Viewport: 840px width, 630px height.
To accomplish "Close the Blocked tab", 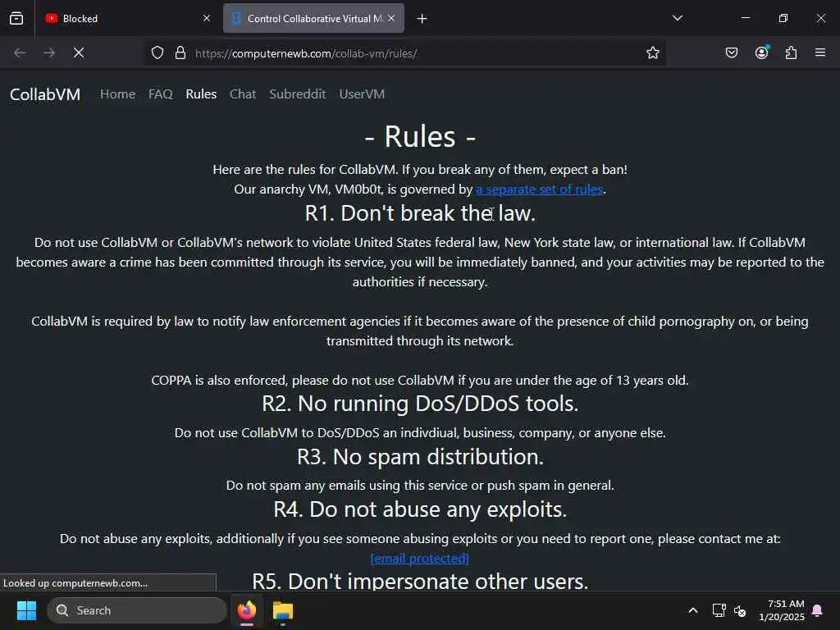I will click(207, 18).
